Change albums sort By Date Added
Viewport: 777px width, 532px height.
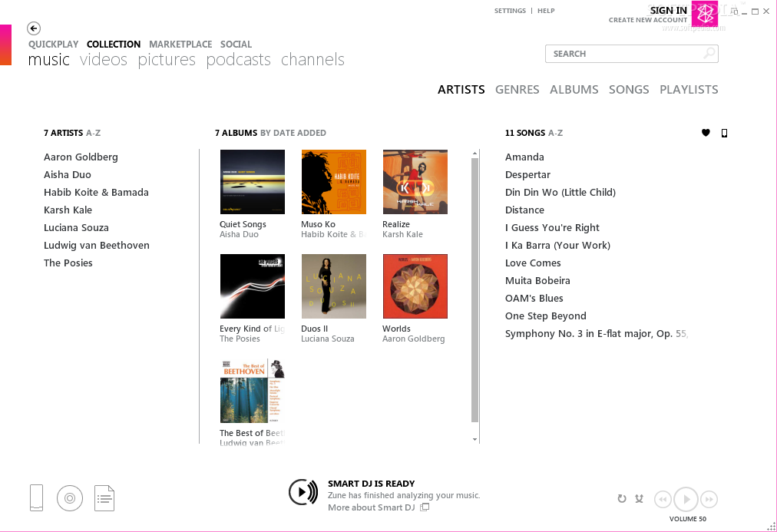[x=293, y=133]
